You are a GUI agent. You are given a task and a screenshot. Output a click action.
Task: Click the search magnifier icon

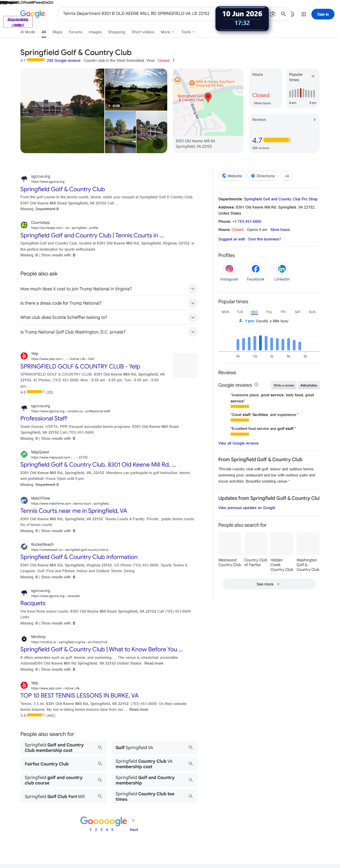pyautogui.click(x=283, y=14)
